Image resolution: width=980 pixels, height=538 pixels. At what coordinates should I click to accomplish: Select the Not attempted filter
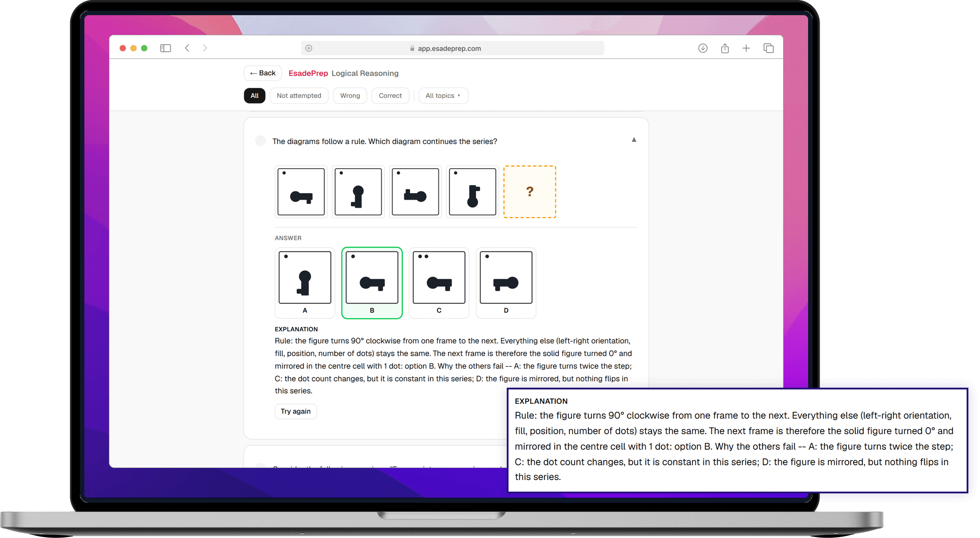point(299,95)
